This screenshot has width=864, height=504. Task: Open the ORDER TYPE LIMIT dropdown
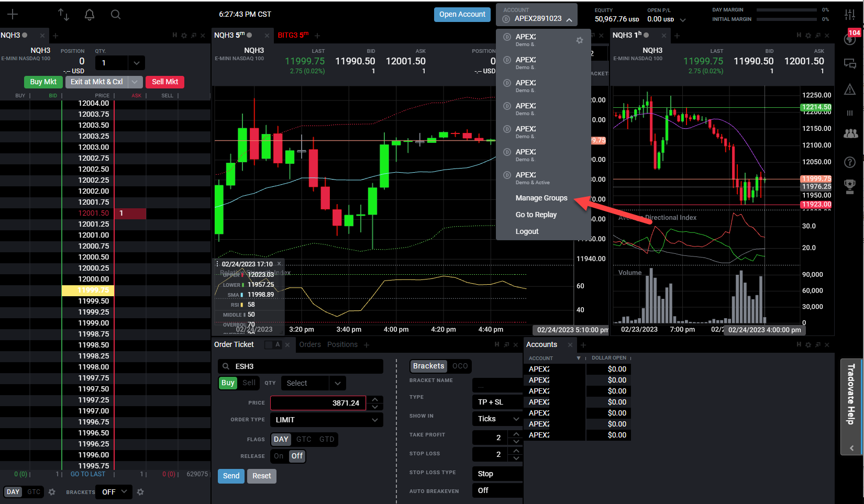[327, 420]
